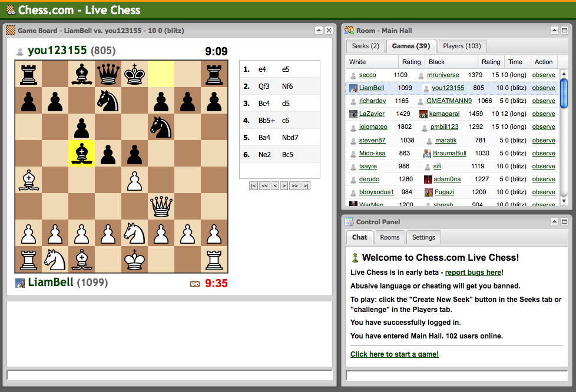The image size is (576, 392).
Task: Step forward one move
Action: [x=284, y=186]
